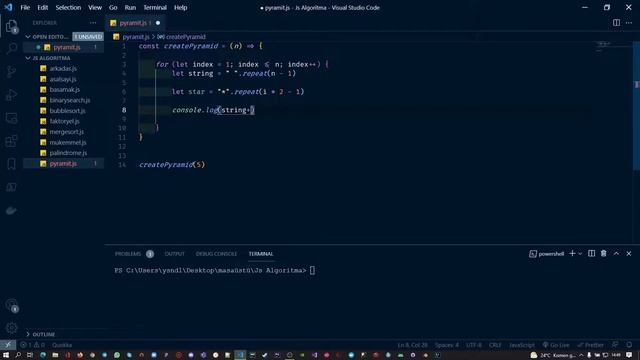Split the editor to the right
This screenshot has width=640, height=360.
click(x=616, y=23)
